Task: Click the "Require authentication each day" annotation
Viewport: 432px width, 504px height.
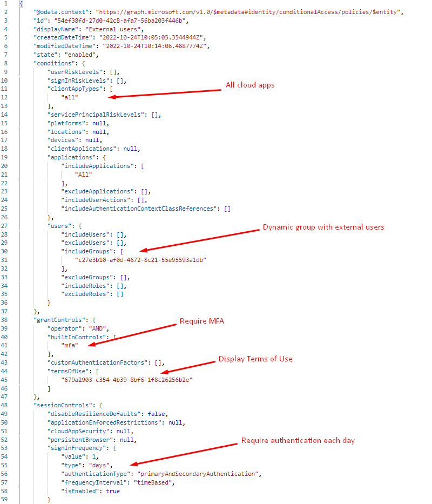Action: coord(298,440)
